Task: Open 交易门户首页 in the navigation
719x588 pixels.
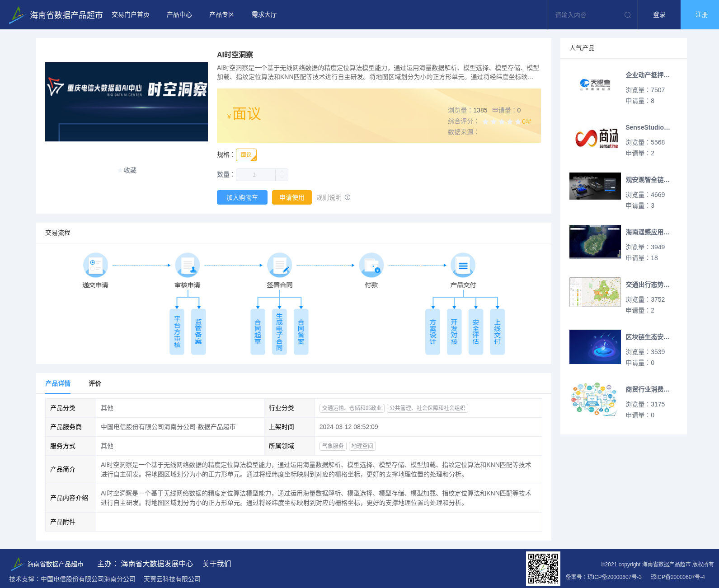Action: (131, 15)
